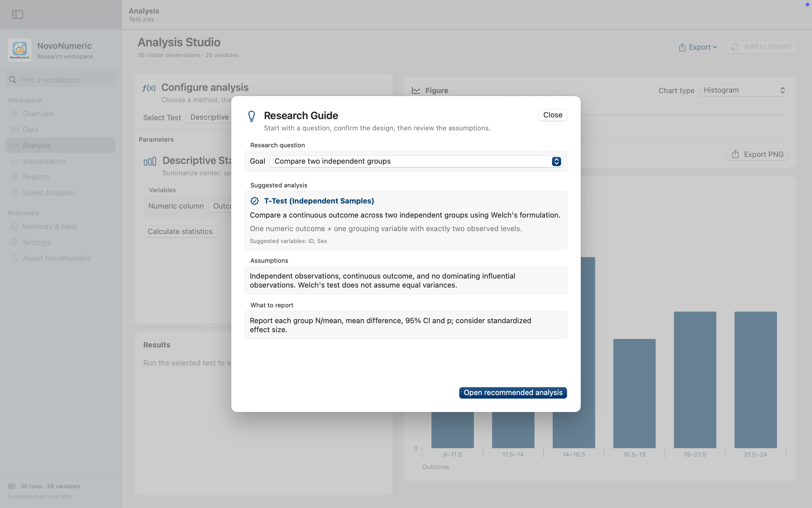
Task: Click the Overview sidebar item
Action: tap(61, 114)
